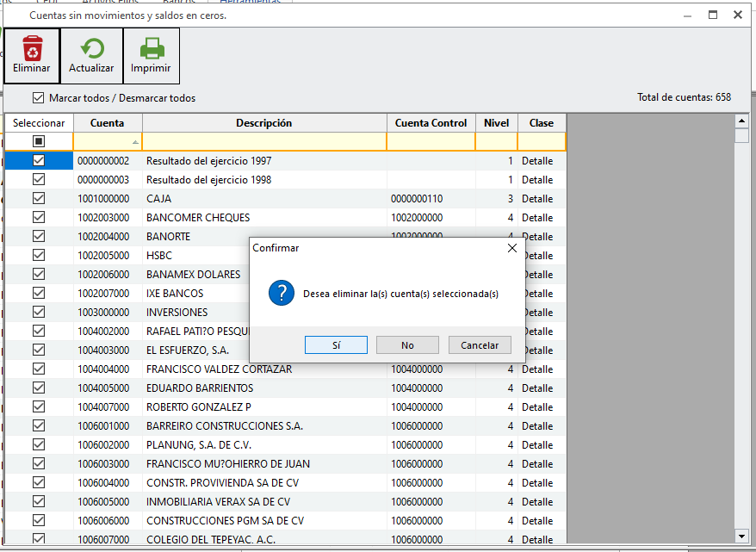
Task: Close the Confirmar dialog with X
Action: [512, 248]
